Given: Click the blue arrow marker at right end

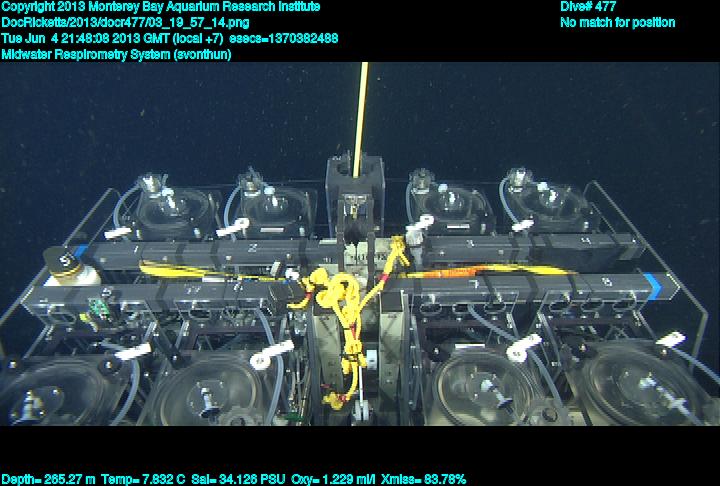Looking at the screenshot, I should pos(651,288).
